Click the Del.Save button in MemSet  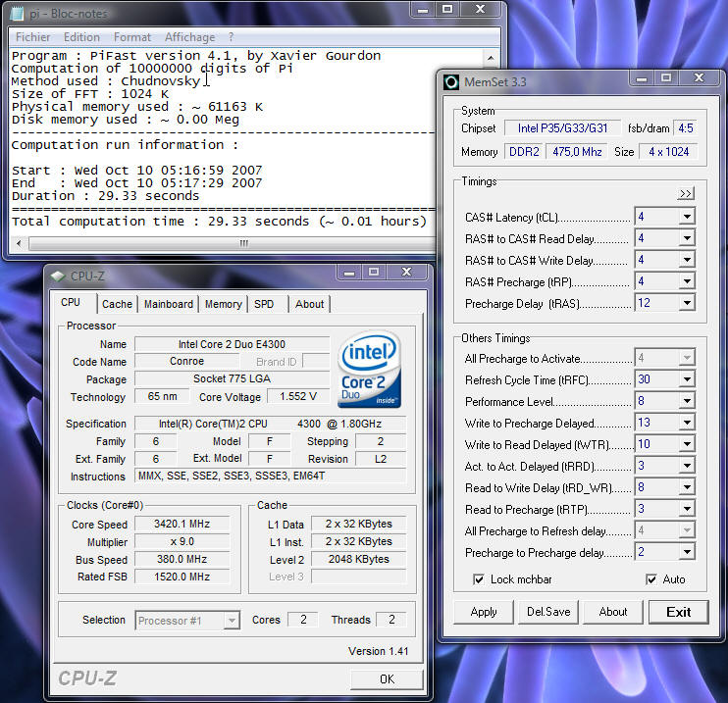tap(548, 612)
